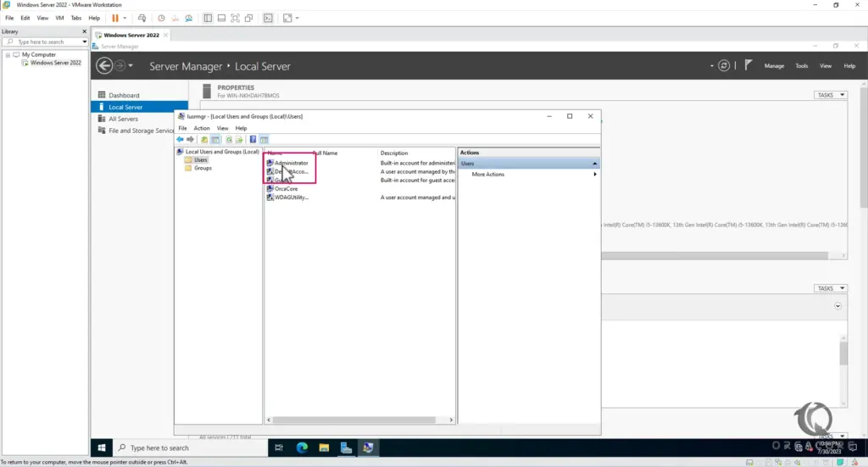This screenshot has width=868, height=467.
Task: Open the VMware power options dropdown arrow
Action: 125,18
